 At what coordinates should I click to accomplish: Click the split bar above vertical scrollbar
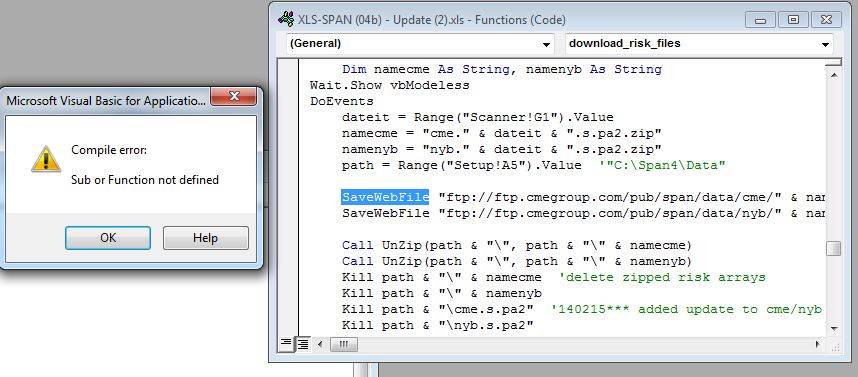(833, 62)
